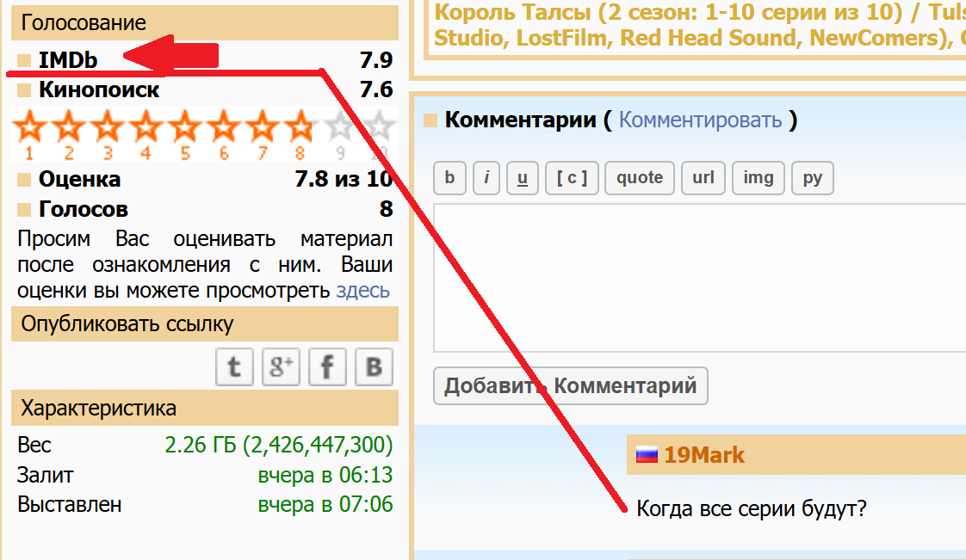Select the tenth rating star
Image resolution: width=966 pixels, height=560 pixels.
point(379,129)
